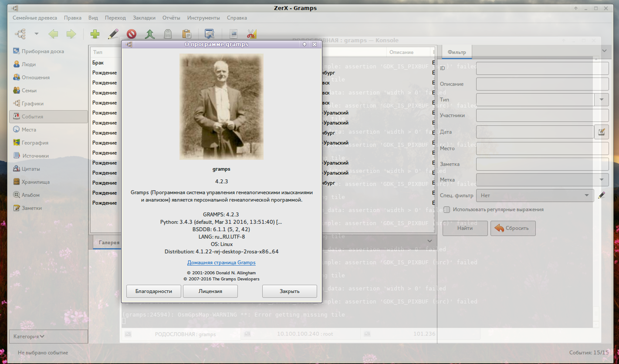Open the Метка dropdown in filter

coord(542,179)
